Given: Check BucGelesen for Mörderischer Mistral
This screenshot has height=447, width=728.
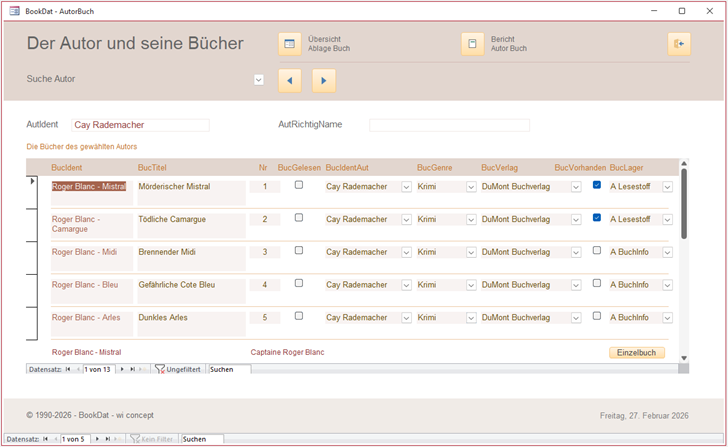Looking at the screenshot, I should pyautogui.click(x=298, y=185).
